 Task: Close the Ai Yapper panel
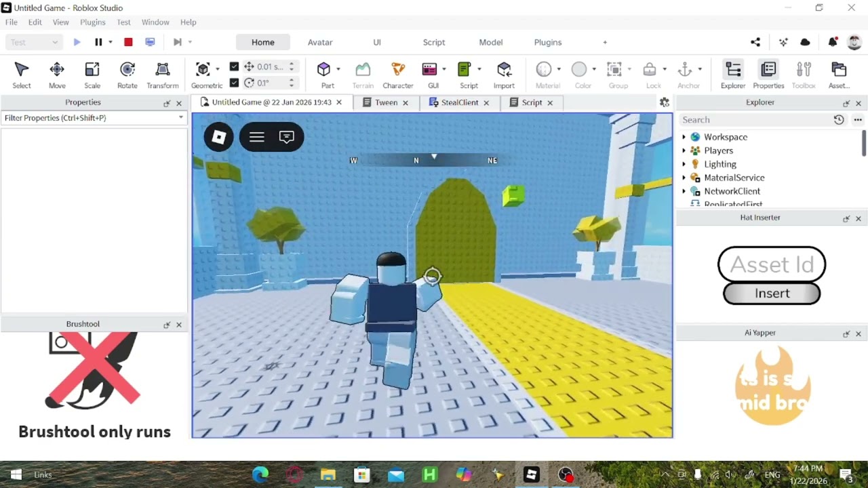click(x=859, y=334)
